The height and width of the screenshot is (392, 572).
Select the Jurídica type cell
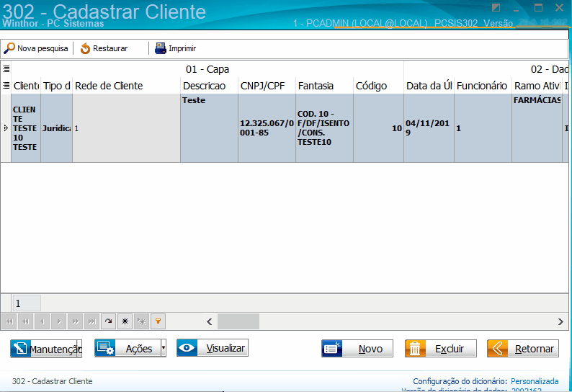coord(56,128)
